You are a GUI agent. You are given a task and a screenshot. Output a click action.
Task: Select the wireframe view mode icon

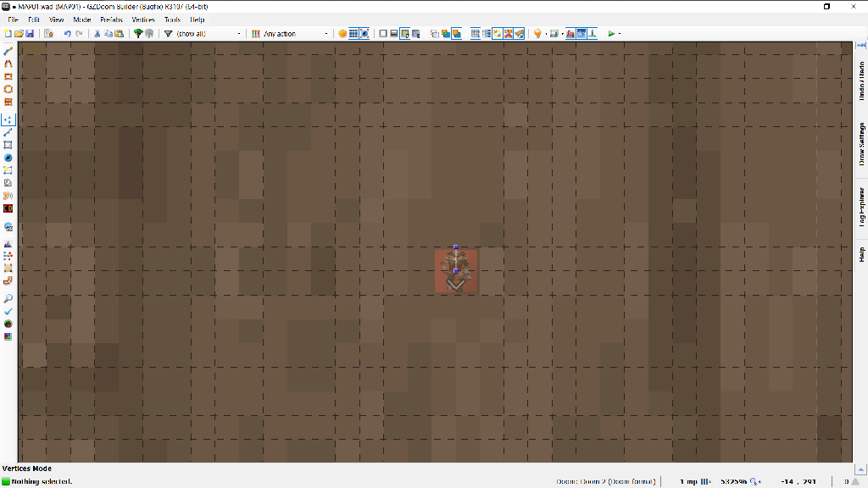pos(383,34)
